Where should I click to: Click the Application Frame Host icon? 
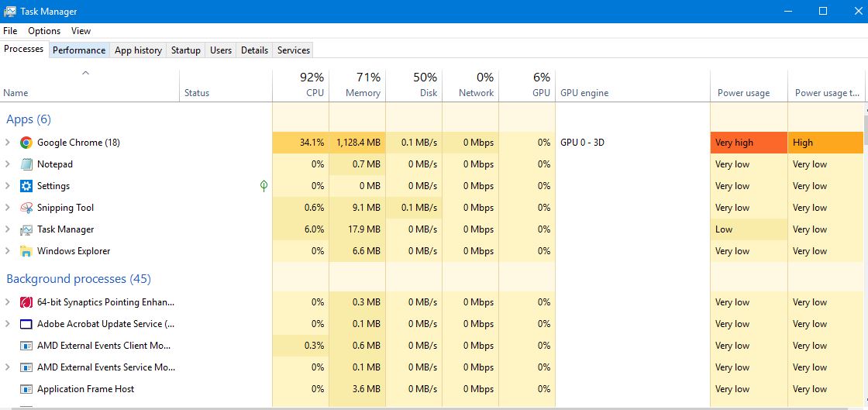click(26, 389)
